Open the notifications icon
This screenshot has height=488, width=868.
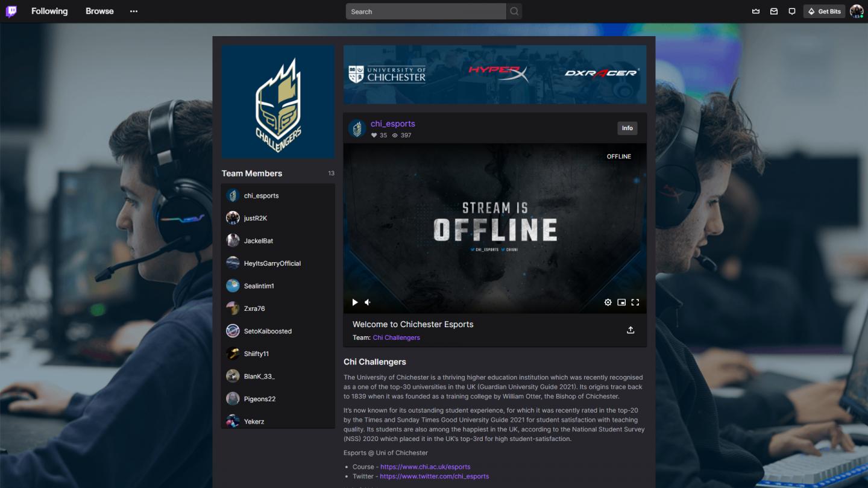click(791, 11)
